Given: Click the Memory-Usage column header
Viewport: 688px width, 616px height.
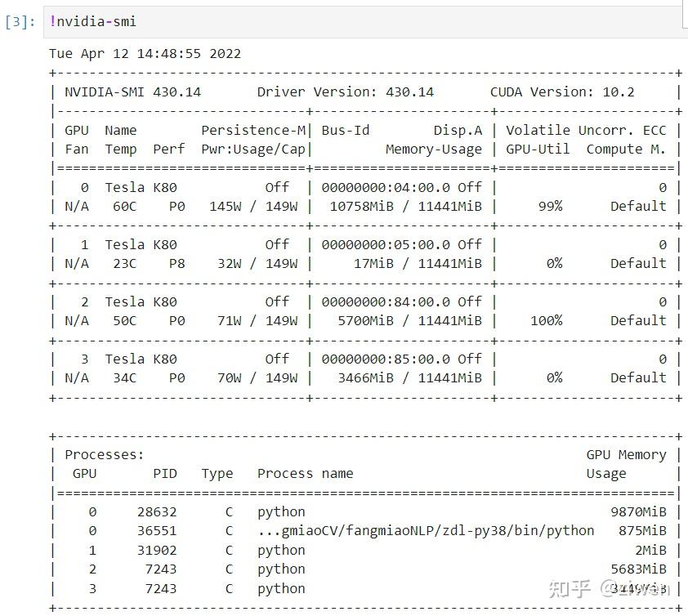Looking at the screenshot, I should [x=434, y=150].
